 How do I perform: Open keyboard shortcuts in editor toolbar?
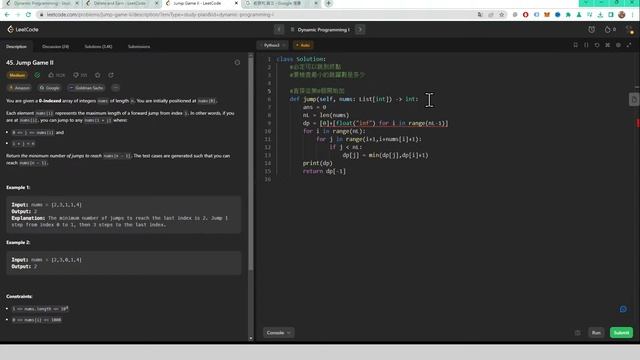[x=607, y=45]
